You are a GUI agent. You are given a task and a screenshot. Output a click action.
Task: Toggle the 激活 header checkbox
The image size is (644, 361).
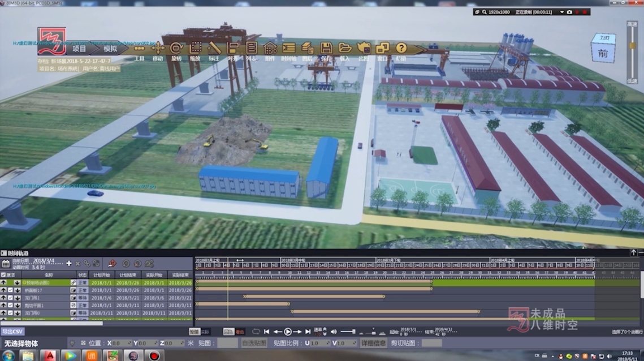[x=3, y=275]
